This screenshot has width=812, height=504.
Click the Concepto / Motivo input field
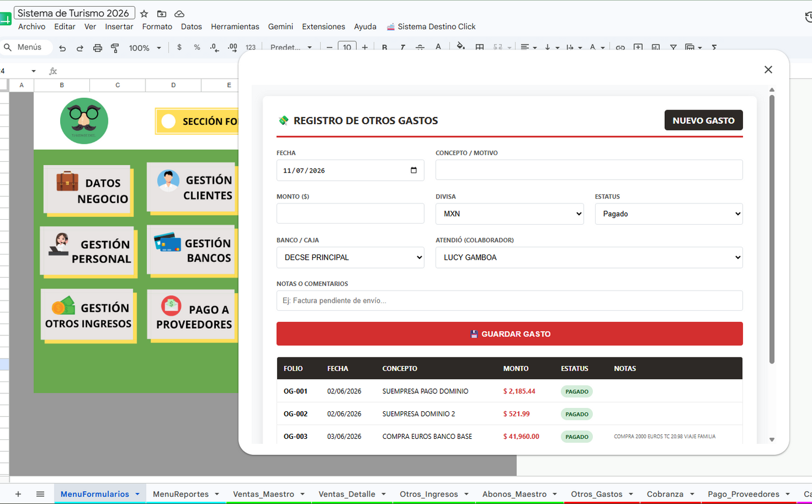pos(589,170)
